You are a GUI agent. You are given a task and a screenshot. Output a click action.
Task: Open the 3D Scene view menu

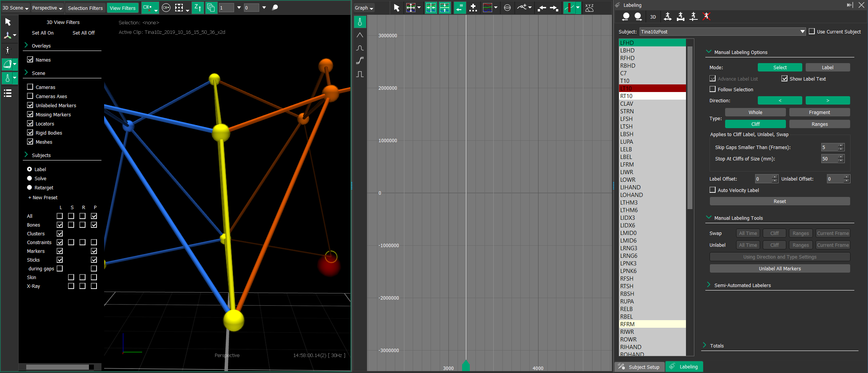coord(16,8)
